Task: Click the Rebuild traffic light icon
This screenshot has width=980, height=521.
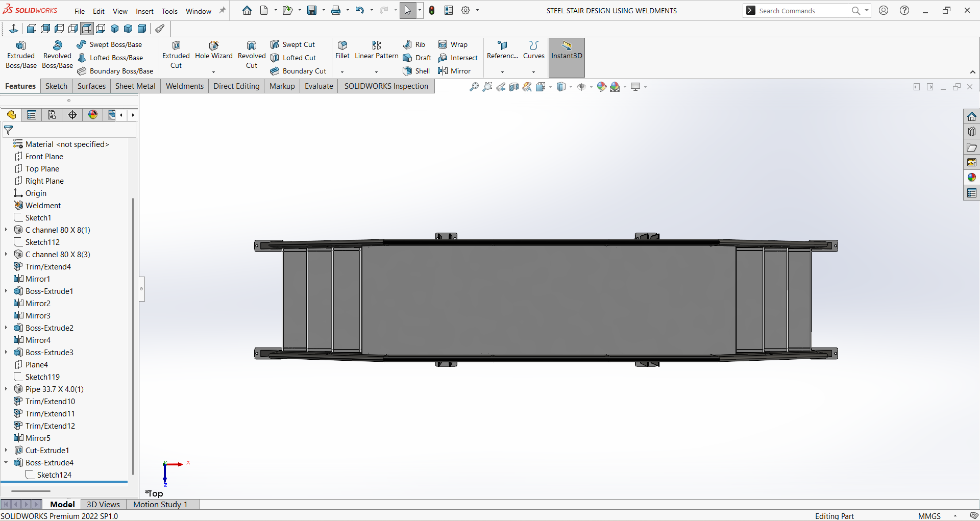Action: coord(432,11)
